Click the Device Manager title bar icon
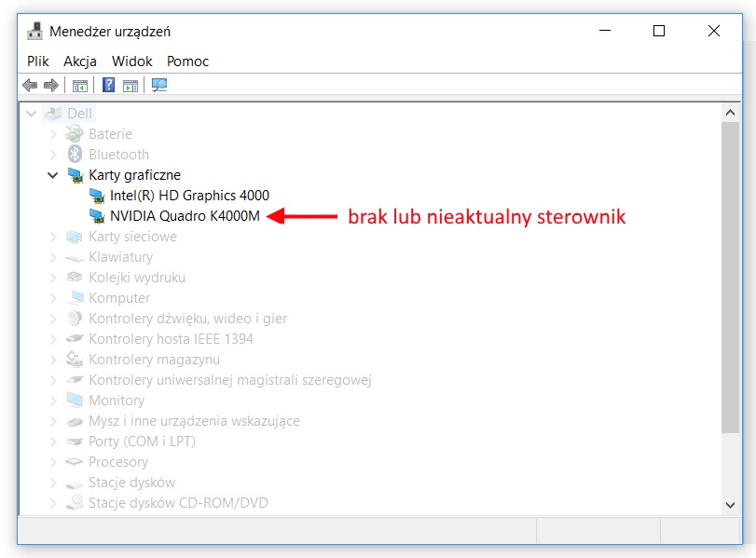Viewport: 756px width, 558px height. (x=34, y=32)
